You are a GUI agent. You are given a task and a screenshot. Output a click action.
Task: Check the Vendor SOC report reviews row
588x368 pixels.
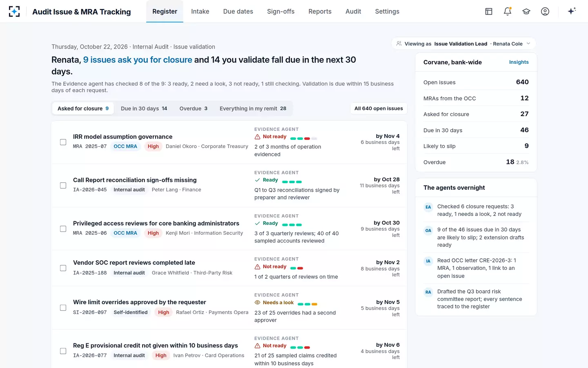[x=63, y=268]
